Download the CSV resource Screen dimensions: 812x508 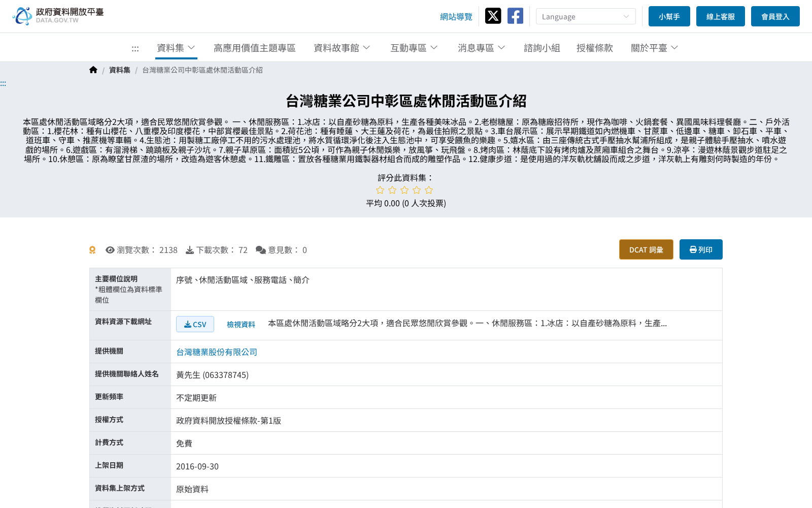point(195,324)
